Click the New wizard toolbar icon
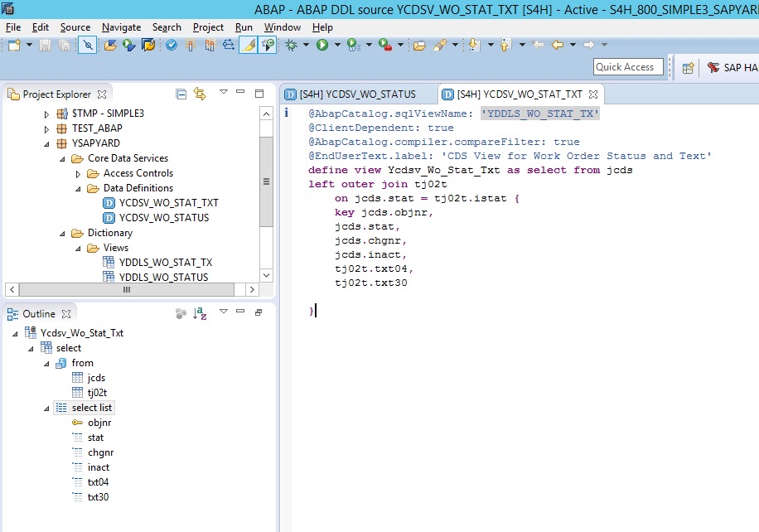The image size is (759, 532). (x=14, y=45)
